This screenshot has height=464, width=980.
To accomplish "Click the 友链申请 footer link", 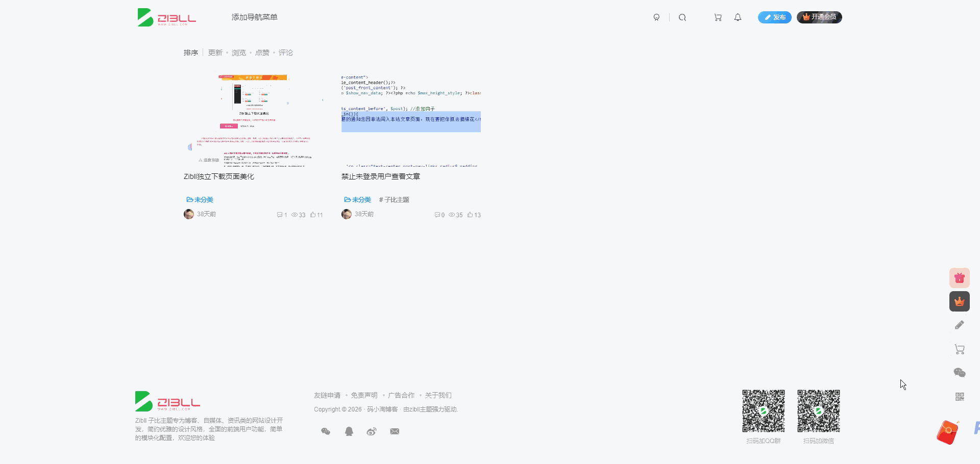I will pyautogui.click(x=327, y=395).
